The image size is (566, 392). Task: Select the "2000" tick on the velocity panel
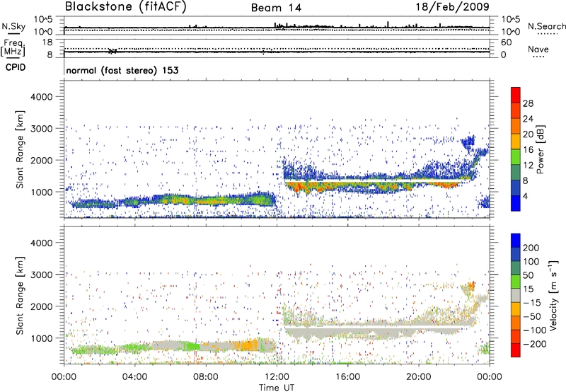41,306
